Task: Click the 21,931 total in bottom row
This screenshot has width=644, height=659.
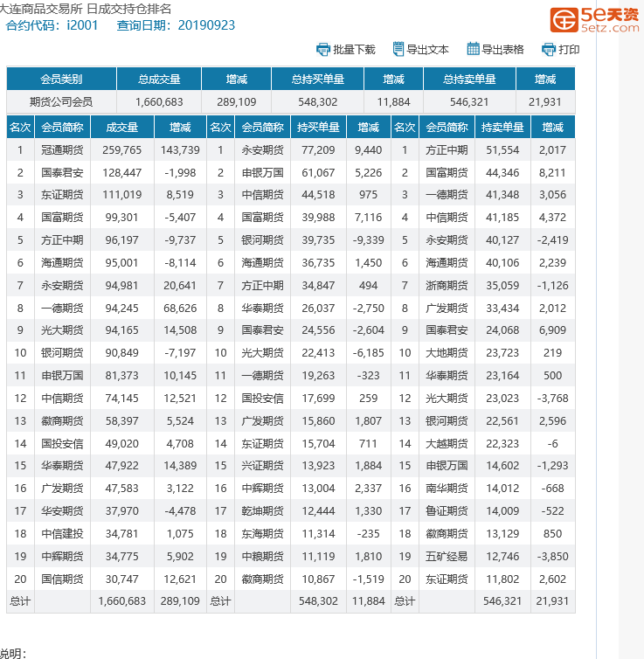Action: pyautogui.click(x=552, y=601)
